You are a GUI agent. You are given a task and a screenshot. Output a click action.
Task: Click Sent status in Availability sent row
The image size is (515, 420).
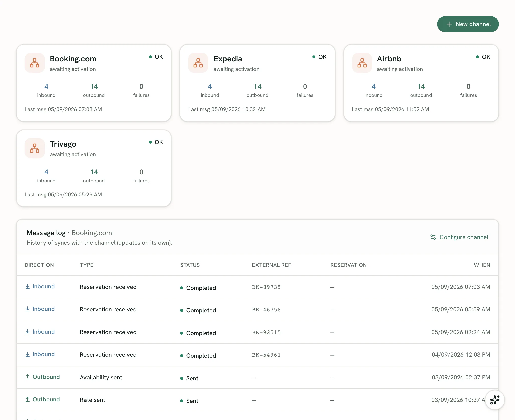pyautogui.click(x=189, y=378)
